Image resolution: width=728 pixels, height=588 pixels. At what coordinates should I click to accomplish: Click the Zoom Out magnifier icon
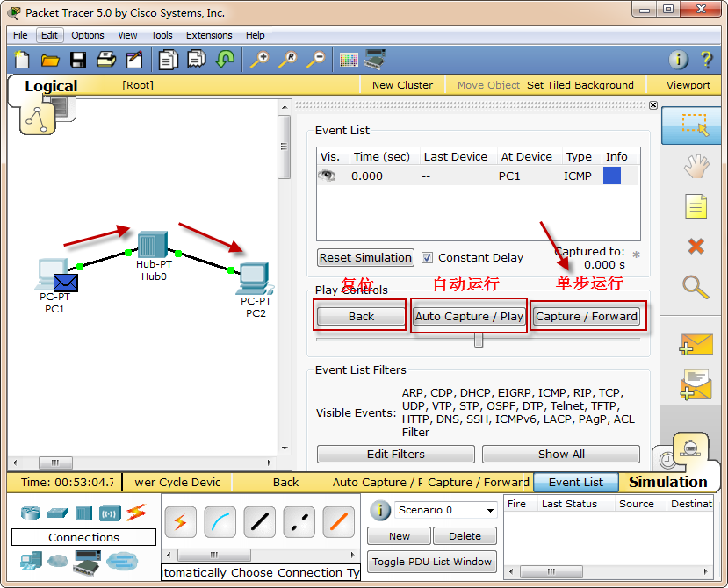click(316, 60)
